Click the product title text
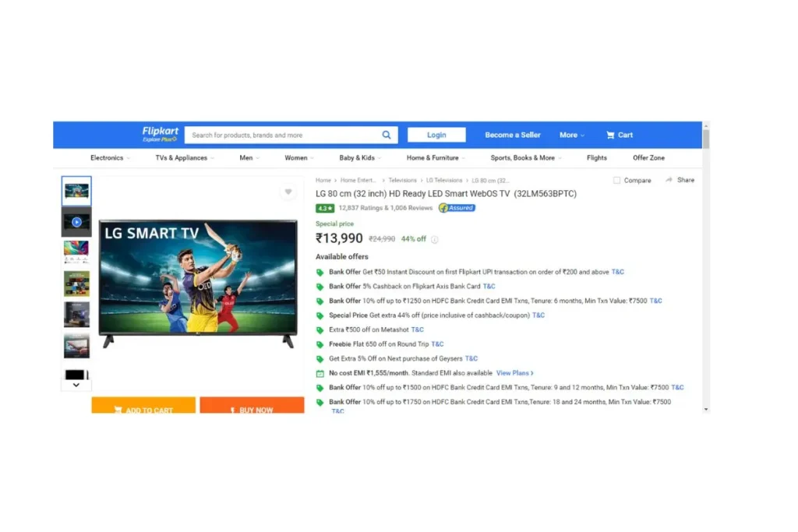The image size is (798, 532). [x=446, y=194]
